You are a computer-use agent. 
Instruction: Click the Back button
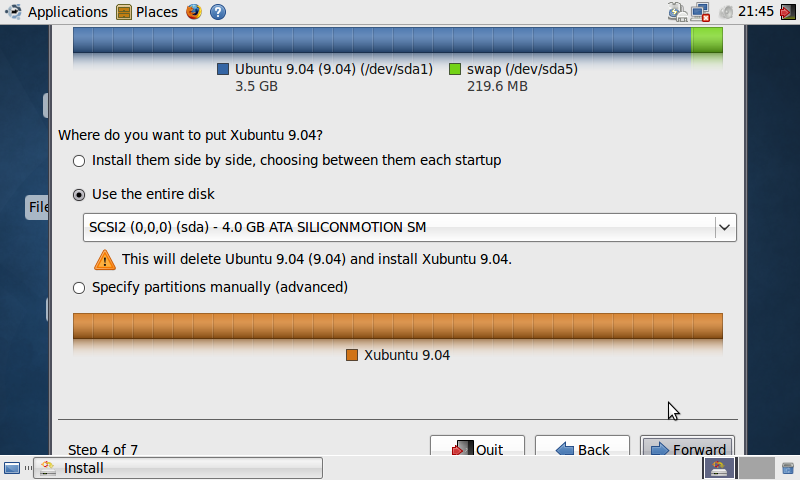click(x=582, y=446)
